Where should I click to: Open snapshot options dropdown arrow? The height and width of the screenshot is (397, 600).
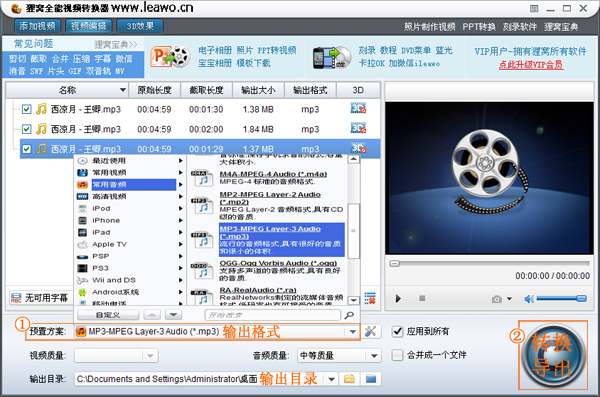click(509, 299)
